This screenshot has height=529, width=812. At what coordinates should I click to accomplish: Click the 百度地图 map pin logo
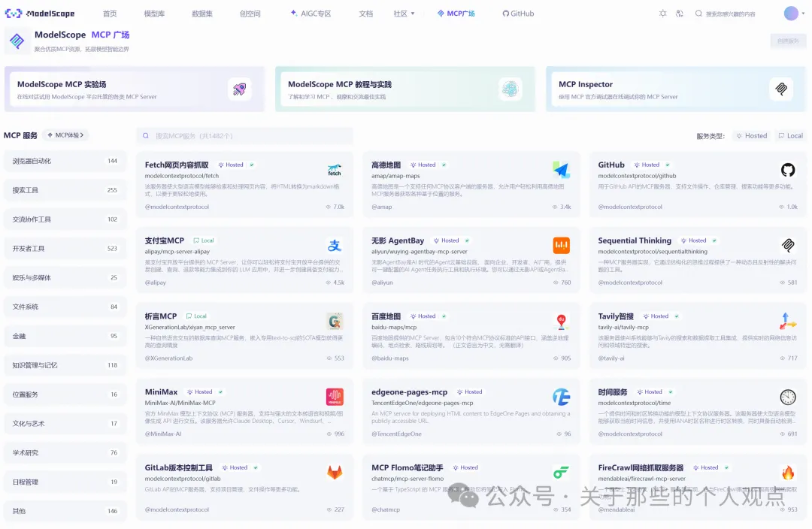[561, 321]
